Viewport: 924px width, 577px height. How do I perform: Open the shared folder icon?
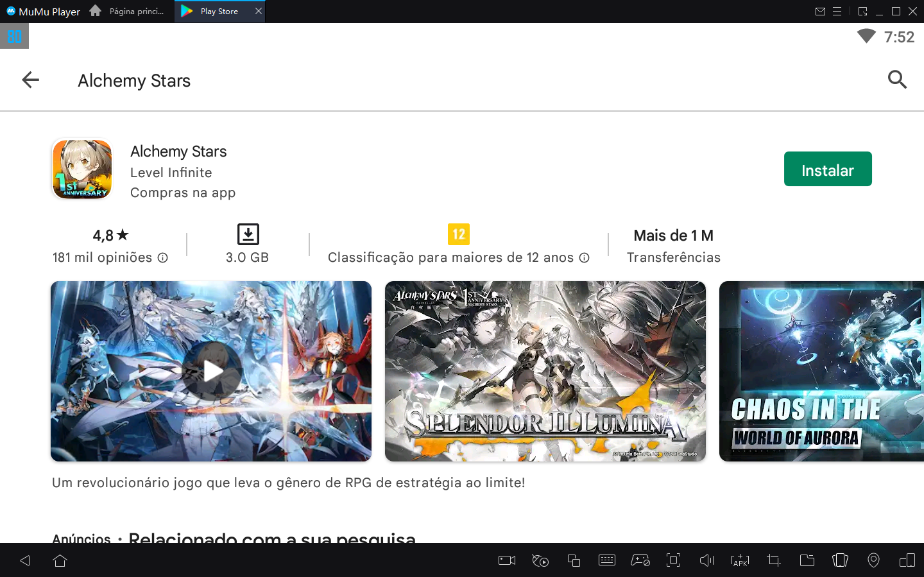tap(807, 560)
